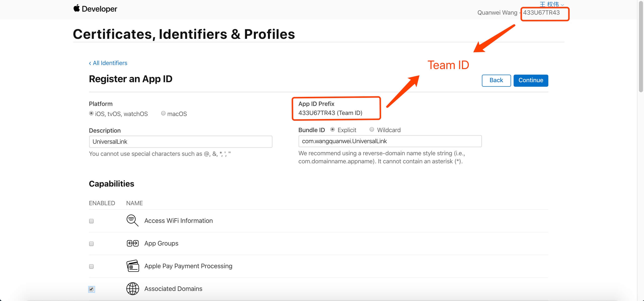Go back to All Identifiers
The width and height of the screenshot is (644, 301).
pyautogui.click(x=108, y=63)
